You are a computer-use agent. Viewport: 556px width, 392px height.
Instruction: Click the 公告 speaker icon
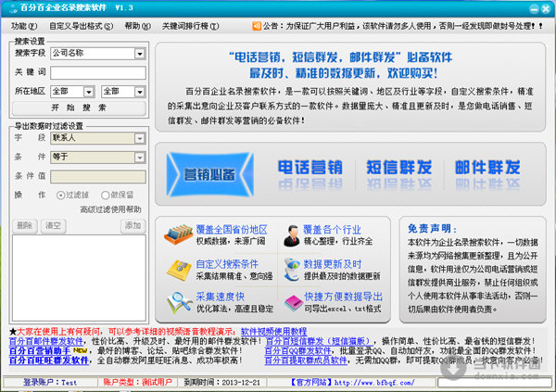[x=256, y=27]
